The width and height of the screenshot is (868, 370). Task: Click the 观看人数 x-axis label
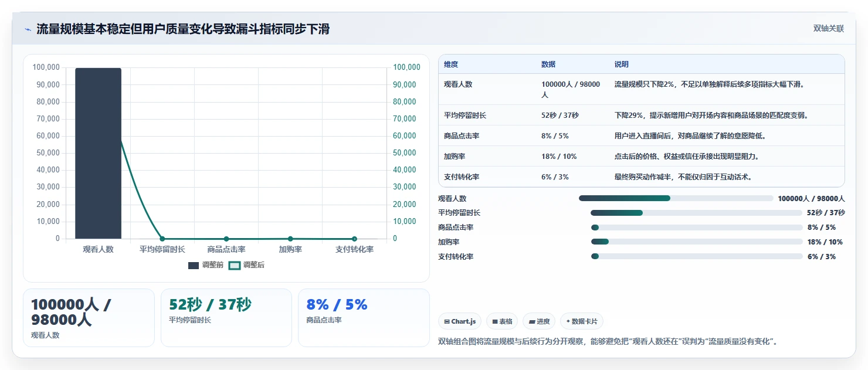pyautogui.click(x=98, y=250)
